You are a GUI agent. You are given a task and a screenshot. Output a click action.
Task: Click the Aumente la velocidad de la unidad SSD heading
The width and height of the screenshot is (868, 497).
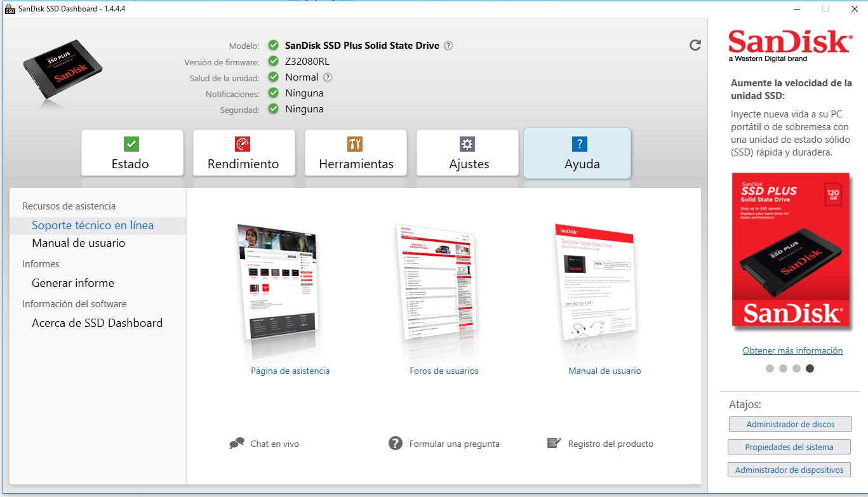pyautogui.click(x=791, y=89)
